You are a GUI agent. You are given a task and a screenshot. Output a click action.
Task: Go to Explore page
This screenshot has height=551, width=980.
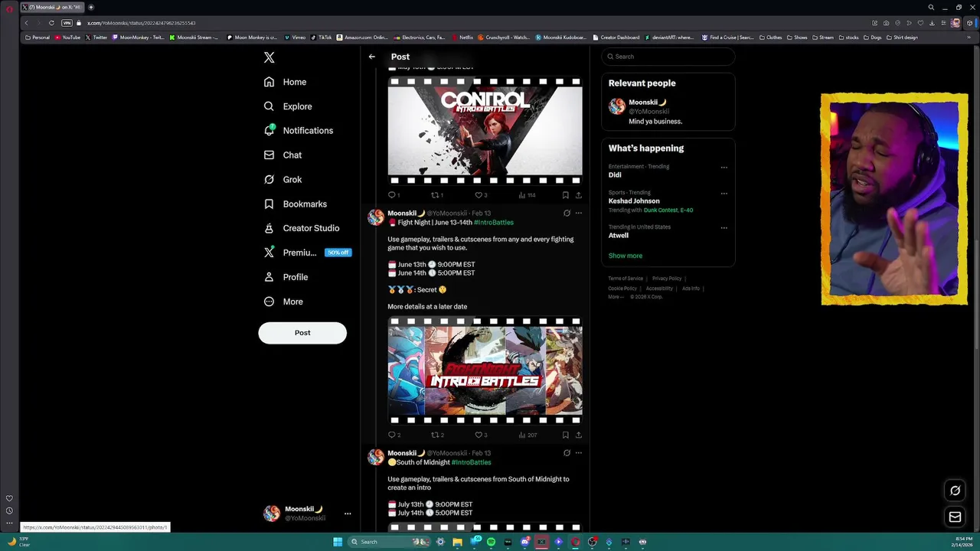287,106
